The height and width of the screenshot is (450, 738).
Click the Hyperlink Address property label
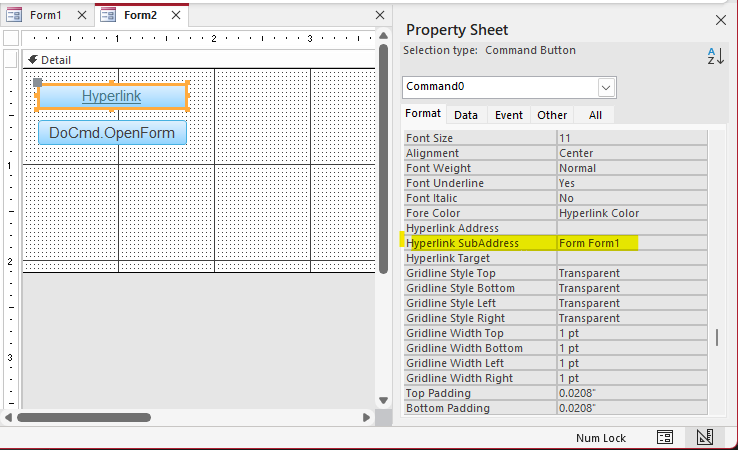tap(452, 228)
